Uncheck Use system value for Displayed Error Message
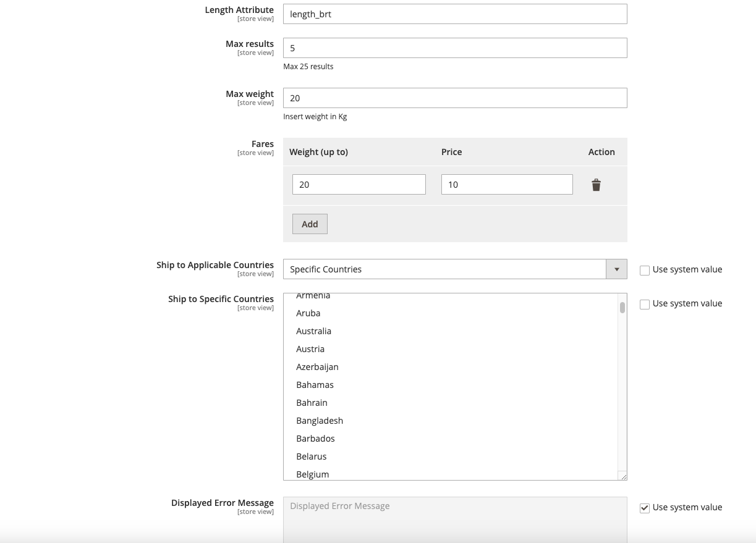Screen dimensions: 756x543 (x=645, y=508)
